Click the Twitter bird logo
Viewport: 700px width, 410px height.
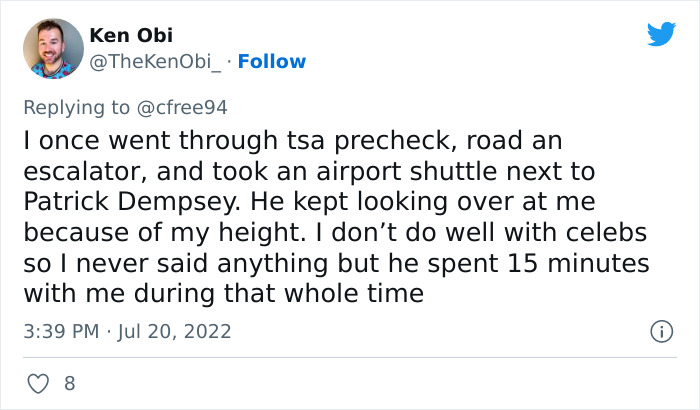661,34
